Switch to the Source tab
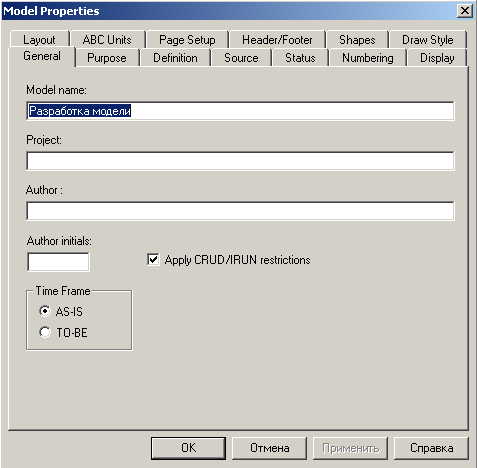477x468 pixels. 241,58
